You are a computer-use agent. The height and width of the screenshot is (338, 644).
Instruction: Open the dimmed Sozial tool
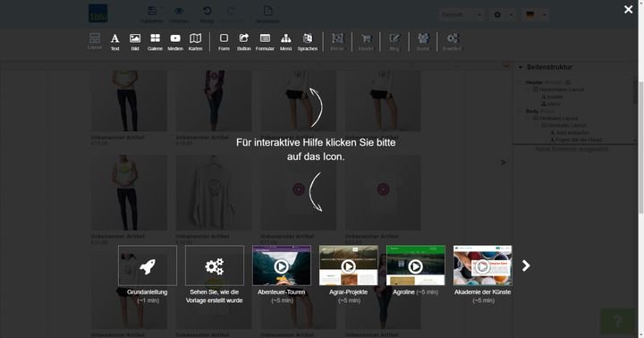pyautogui.click(x=422, y=42)
